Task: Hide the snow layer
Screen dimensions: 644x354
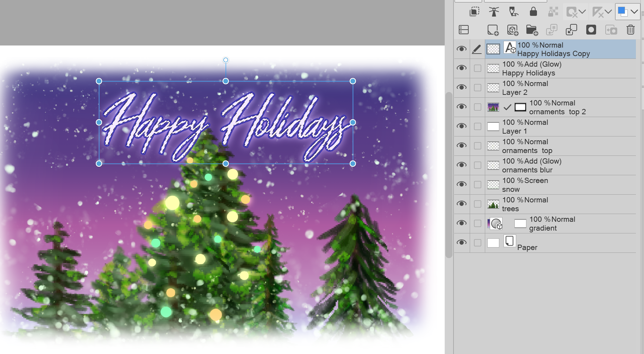Action: point(462,184)
